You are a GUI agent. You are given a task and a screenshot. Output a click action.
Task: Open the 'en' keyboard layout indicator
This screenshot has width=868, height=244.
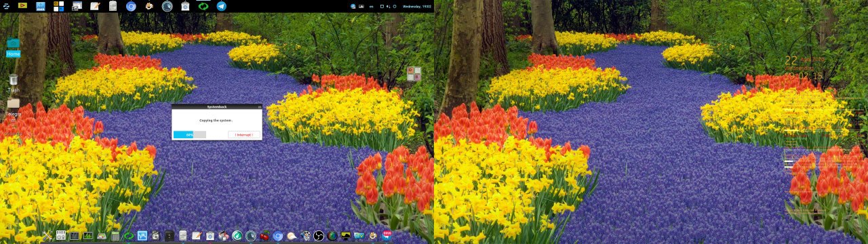(x=371, y=6)
